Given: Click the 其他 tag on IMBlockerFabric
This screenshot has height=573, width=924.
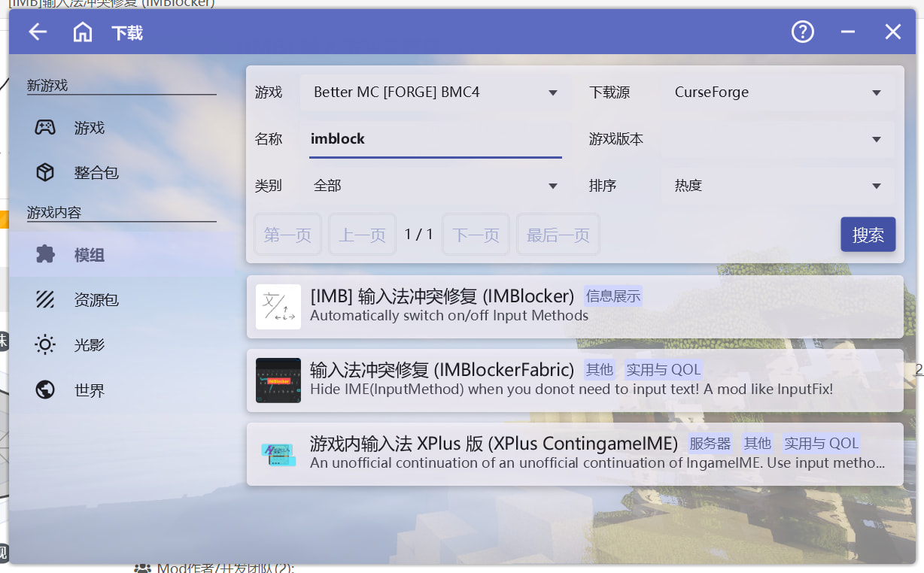Looking at the screenshot, I should pyautogui.click(x=600, y=370).
